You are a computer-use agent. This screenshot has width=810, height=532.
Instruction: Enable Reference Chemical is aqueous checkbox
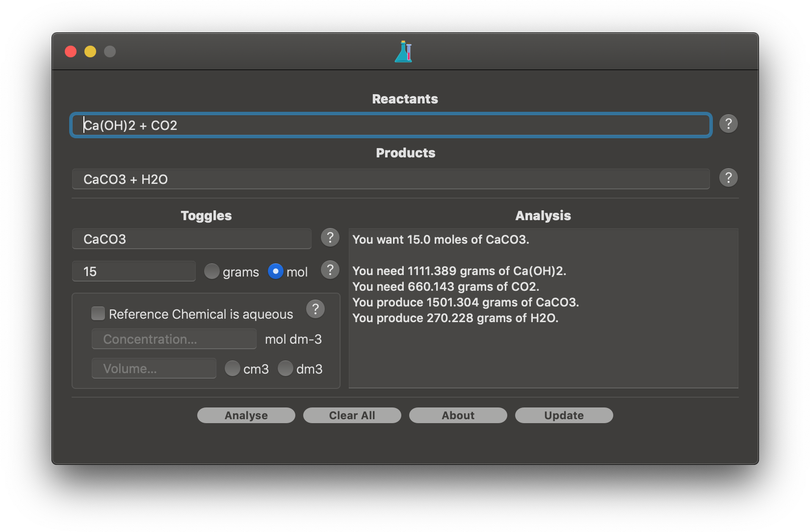[98, 314]
